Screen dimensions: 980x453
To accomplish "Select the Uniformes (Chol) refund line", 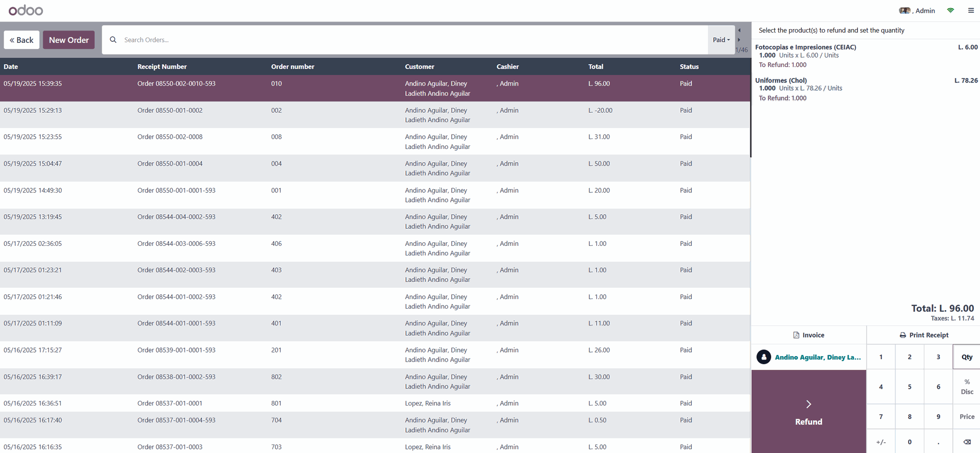I will tap(866, 89).
